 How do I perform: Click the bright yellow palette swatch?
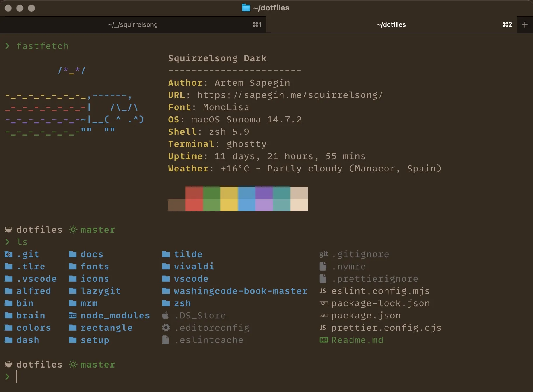click(229, 205)
